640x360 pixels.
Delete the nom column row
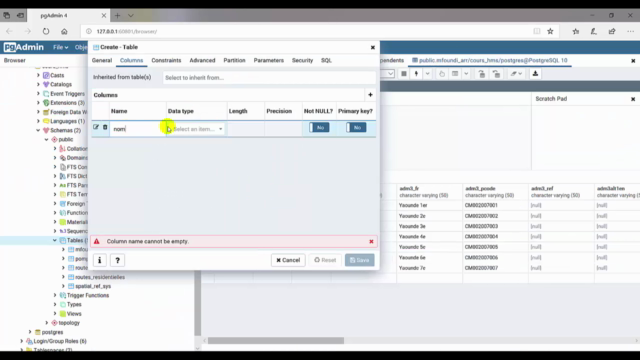coord(105,127)
